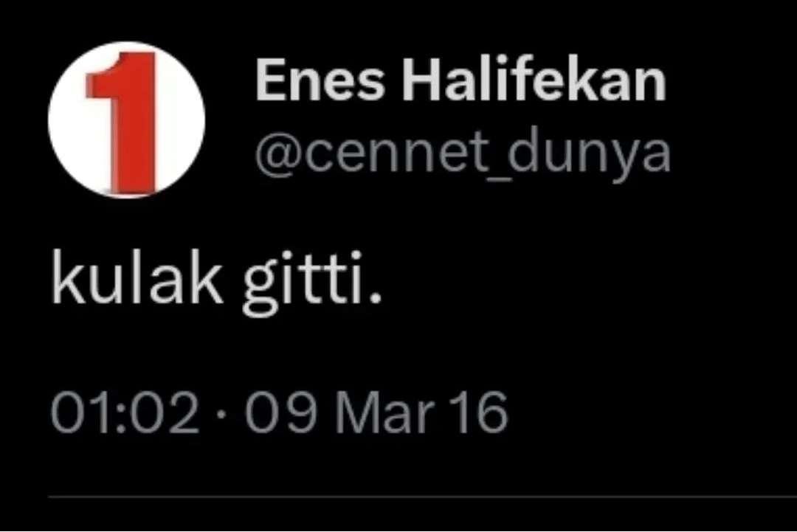
Task: Click the 09 day number in the date
Action: tap(283, 412)
